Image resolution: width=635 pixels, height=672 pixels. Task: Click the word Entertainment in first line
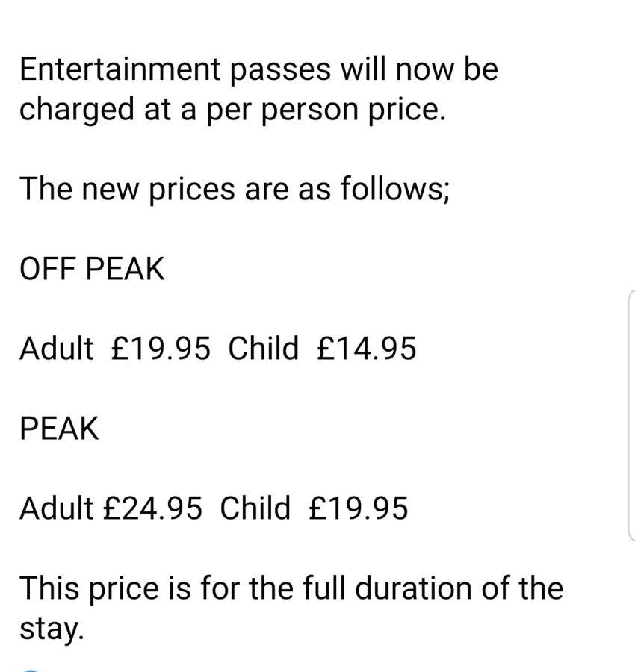click(120, 69)
